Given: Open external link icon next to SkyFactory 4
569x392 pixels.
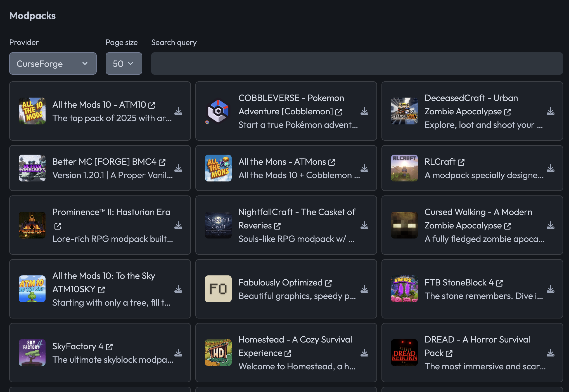Looking at the screenshot, I should click(x=109, y=347).
